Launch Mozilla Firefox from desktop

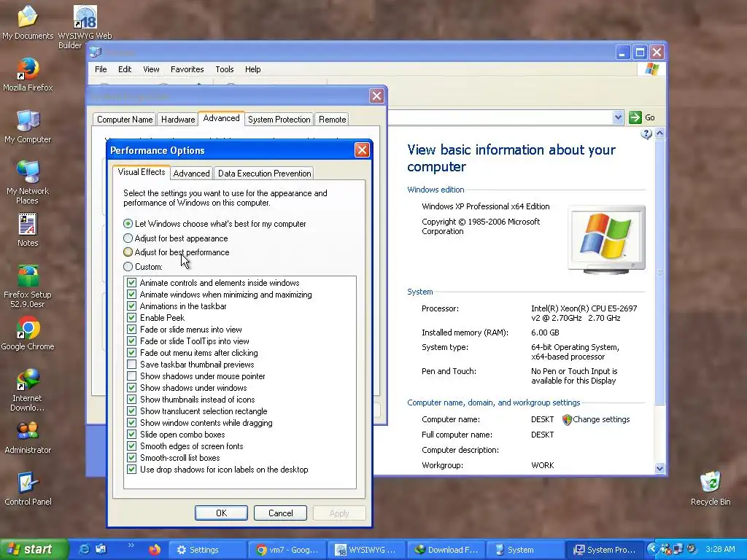28,74
